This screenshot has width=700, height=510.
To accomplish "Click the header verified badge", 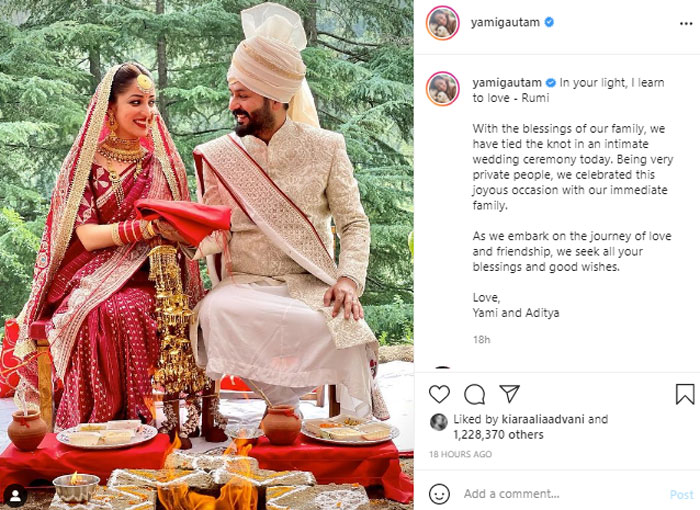I will [549, 22].
